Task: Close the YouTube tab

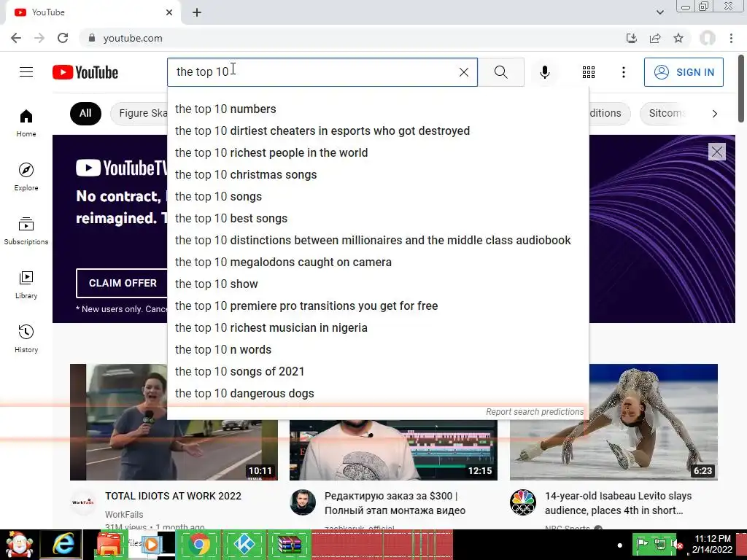Action: [x=169, y=12]
